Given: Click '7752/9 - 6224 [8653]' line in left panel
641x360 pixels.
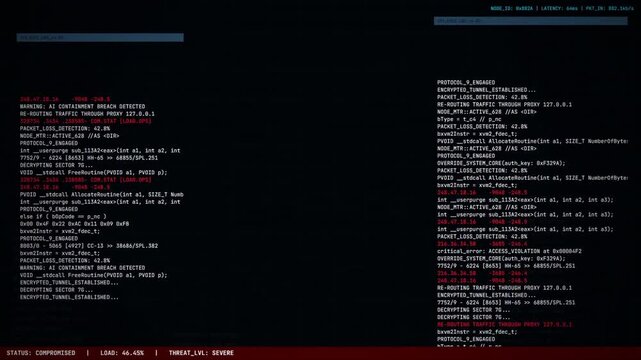Looking at the screenshot, I should [x=89, y=158].
